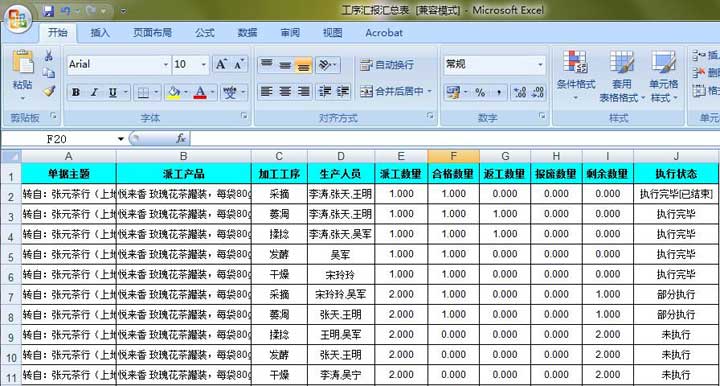Viewport: 720px width, 386px height.
Task: Click the Select All corner button
Action: (x=11, y=157)
